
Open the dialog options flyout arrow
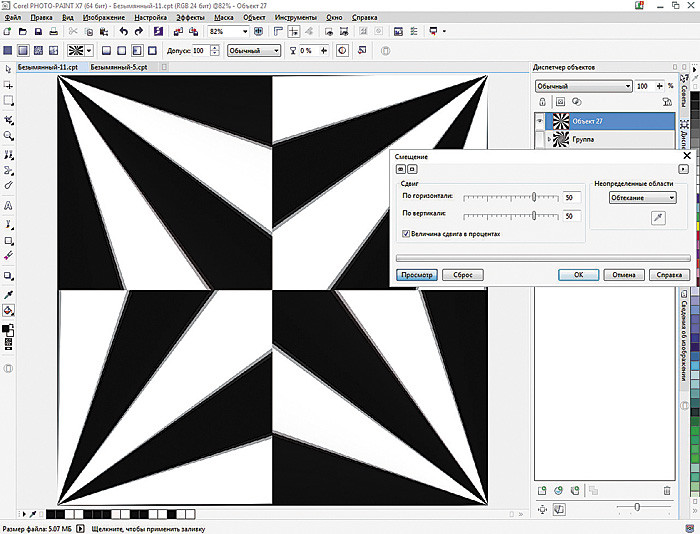click(683, 169)
